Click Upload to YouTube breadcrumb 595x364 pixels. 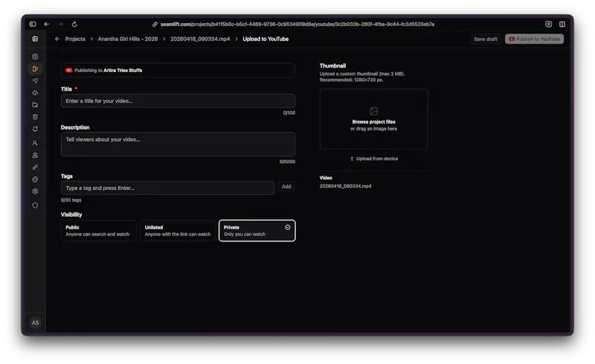click(266, 39)
